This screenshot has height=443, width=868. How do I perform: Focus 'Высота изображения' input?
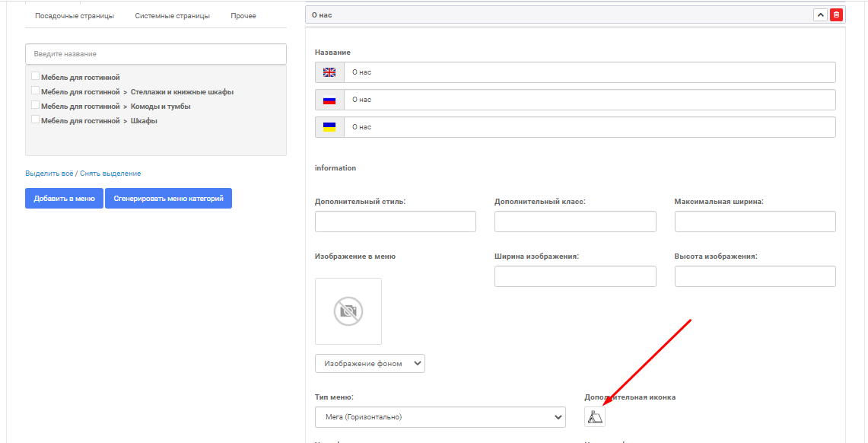pyautogui.click(x=755, y=276)
